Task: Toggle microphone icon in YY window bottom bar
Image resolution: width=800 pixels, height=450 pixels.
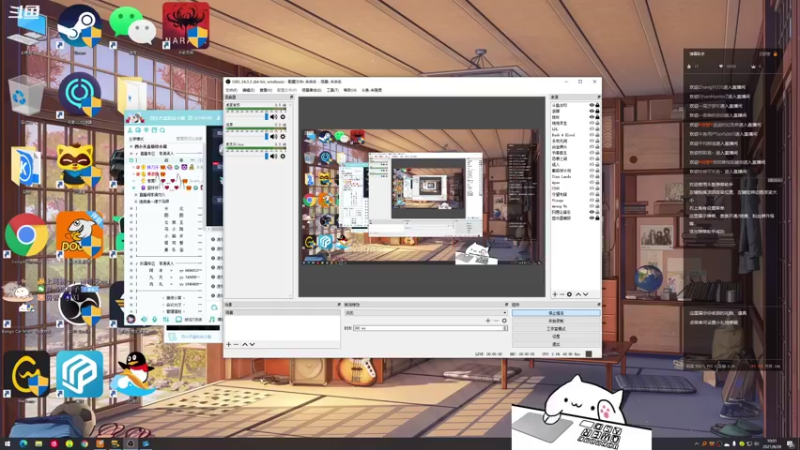Action: coord(155,319)
